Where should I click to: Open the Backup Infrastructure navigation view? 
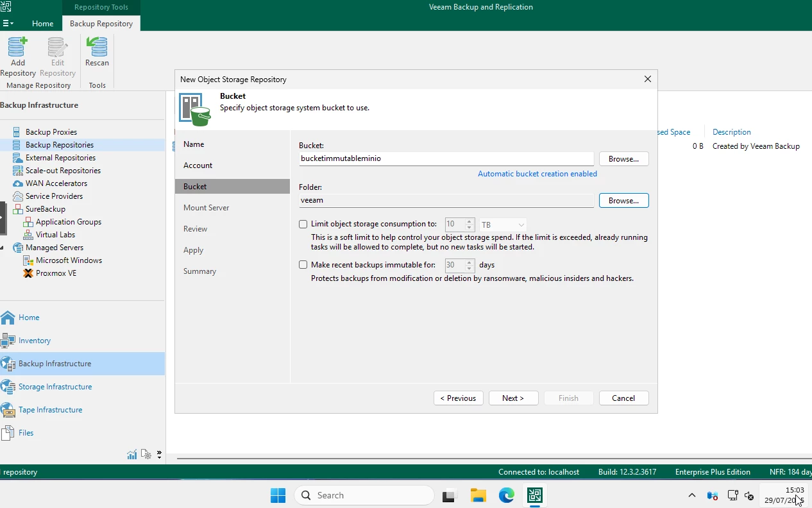click(x=82, y=364)
